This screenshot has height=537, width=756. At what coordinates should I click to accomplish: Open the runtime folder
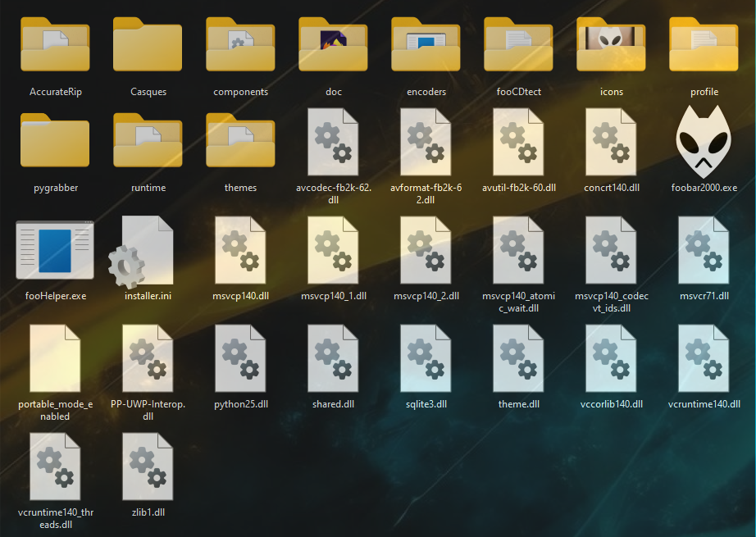(148, 140)
